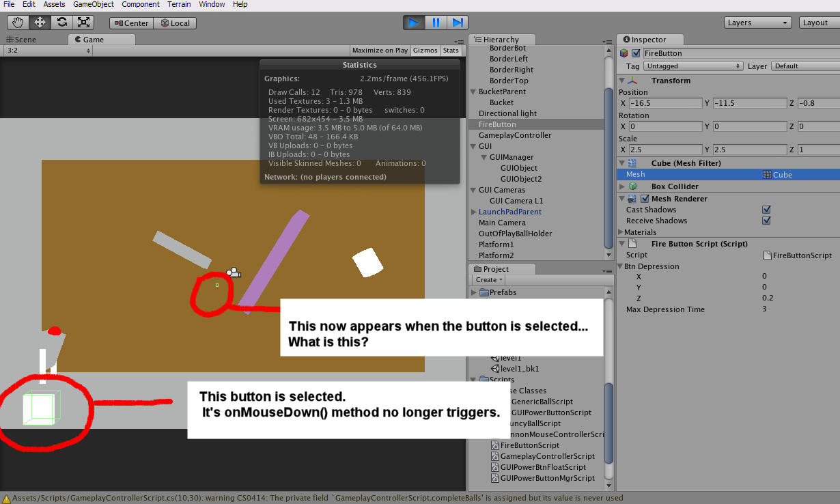
Task: Click the Position X input field
Action: (x=665, y=103)
